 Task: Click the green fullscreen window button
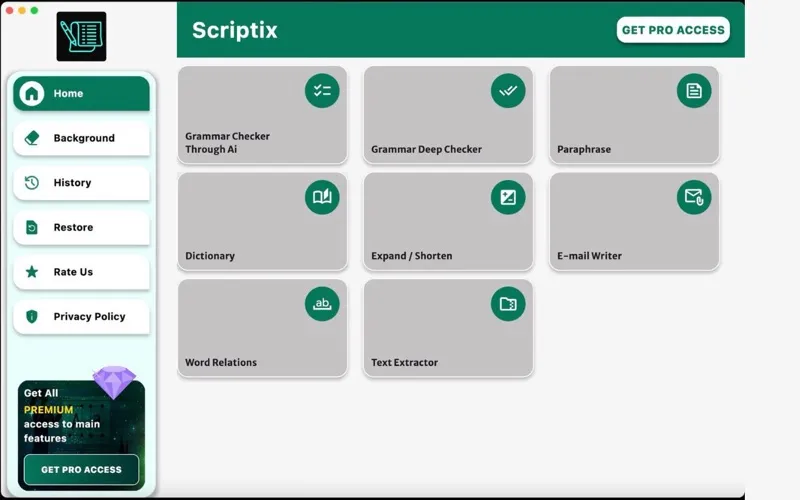tap(34, 10)
